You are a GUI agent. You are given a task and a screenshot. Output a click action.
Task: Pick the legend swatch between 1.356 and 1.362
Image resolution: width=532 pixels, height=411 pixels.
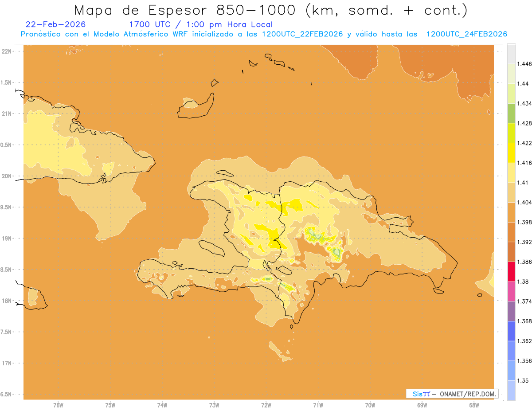tap(511, 351)
